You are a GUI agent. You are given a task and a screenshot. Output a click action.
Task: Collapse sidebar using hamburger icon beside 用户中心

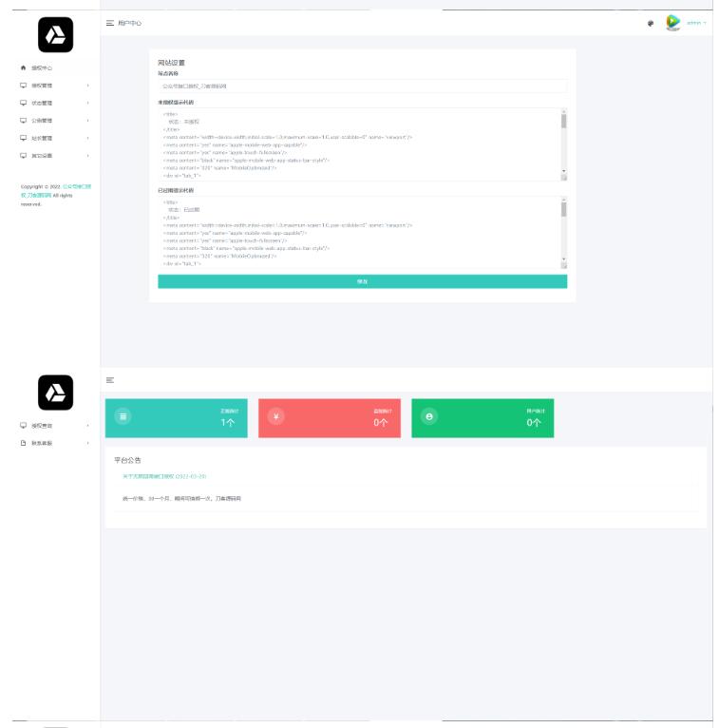(x=110, y=23)
